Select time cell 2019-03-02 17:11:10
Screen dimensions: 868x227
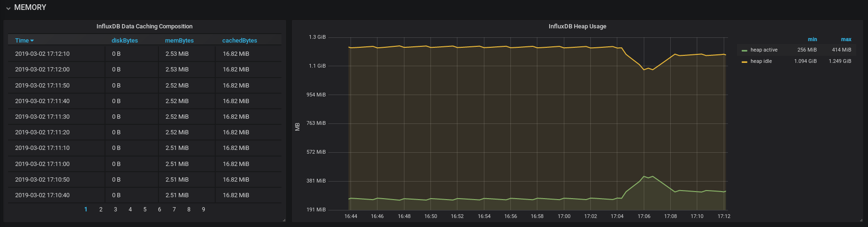pos(42,148)
